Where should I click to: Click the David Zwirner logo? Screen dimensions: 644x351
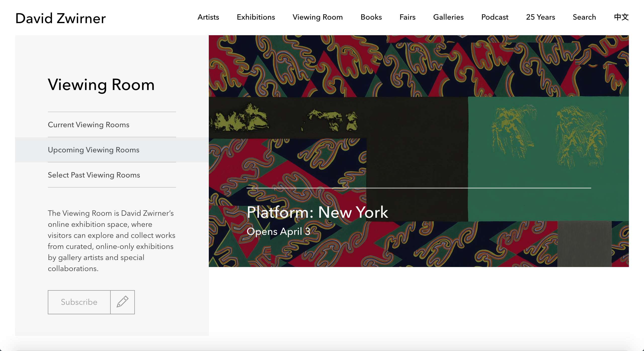point(61,18)
